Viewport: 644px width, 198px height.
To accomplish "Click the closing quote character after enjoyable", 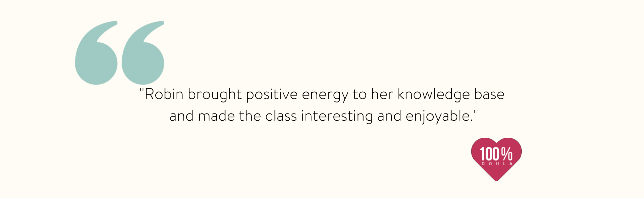I will (475, 113).
